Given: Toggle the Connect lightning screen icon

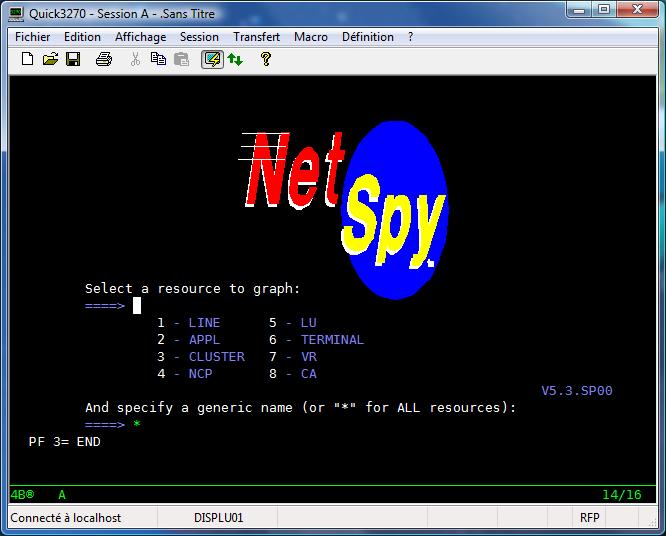Looking at the screenshot, I should 212,59.
